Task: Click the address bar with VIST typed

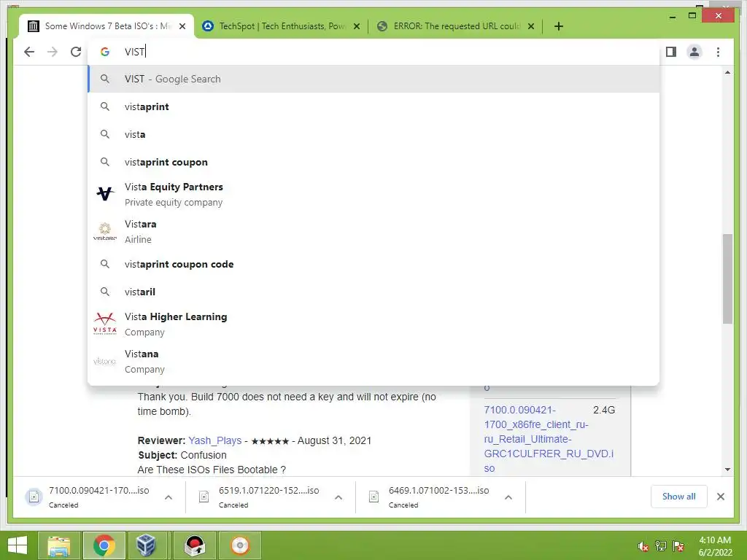Action: coord(373,52)
